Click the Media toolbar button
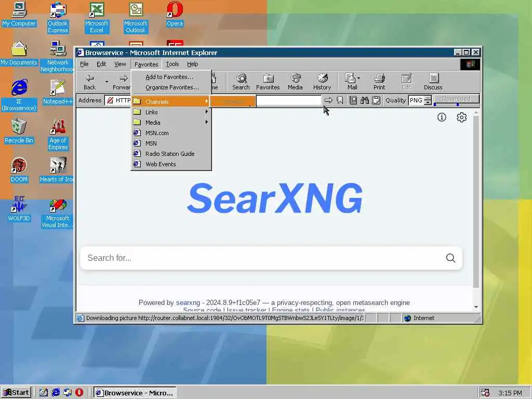The width and height of the screenshot is (532, 399). click(x=295, y=82)
